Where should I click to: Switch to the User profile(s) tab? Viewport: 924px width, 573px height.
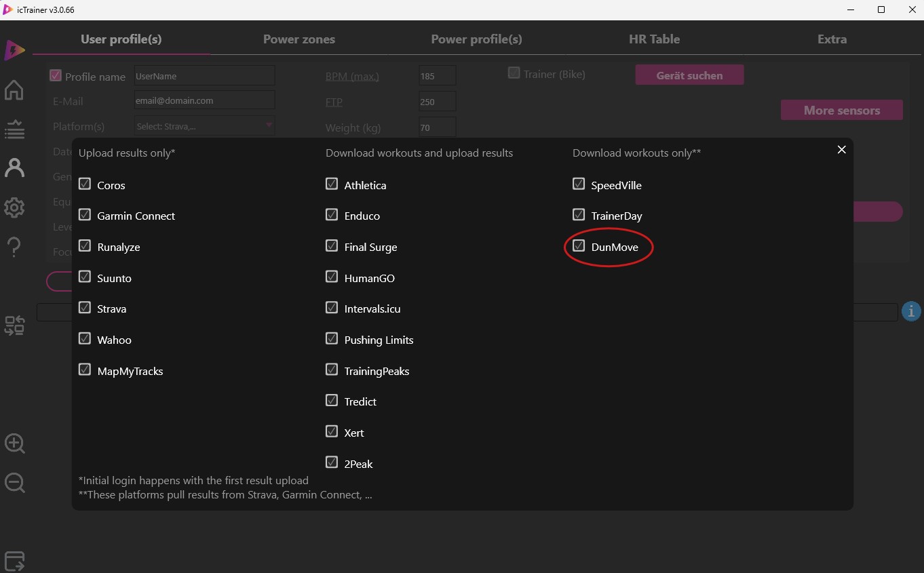[x=121, y=39]
